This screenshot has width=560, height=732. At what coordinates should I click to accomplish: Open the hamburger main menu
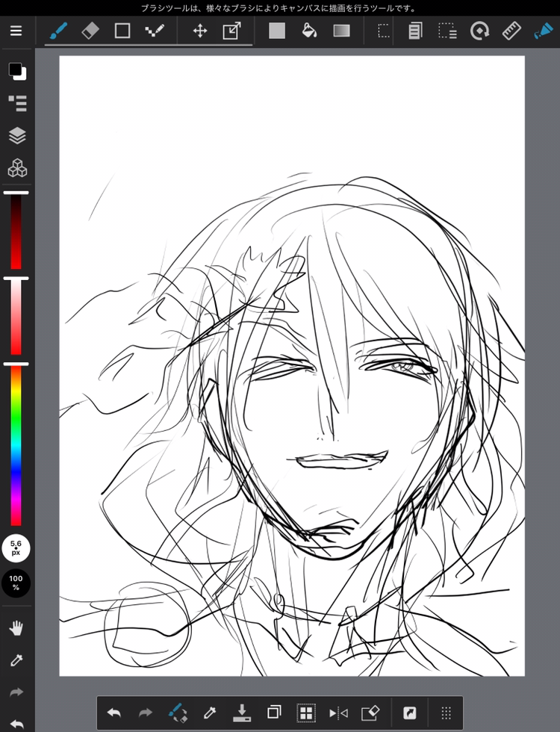click(x=16, y=31)
